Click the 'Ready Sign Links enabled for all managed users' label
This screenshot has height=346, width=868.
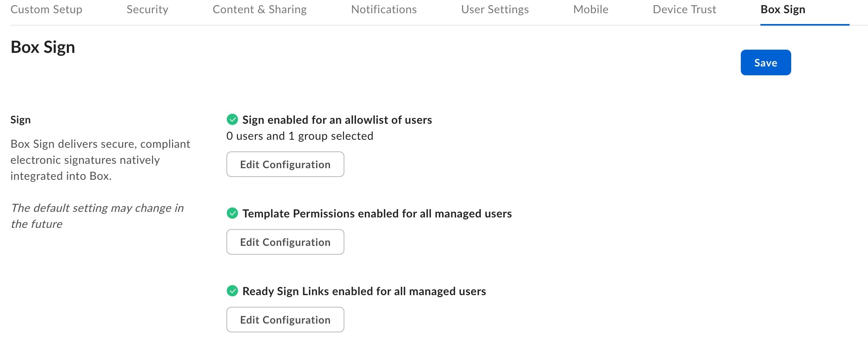pyautogui.click(x=364, y=291)
